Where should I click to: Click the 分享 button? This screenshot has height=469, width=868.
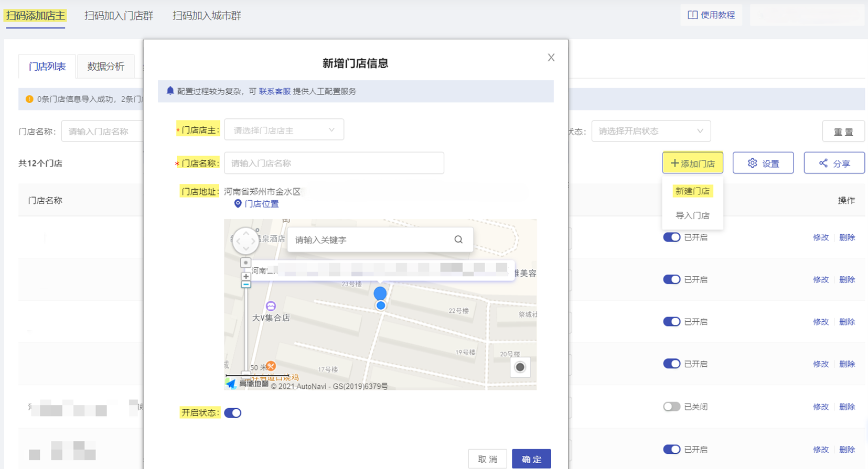(x=834, y=163)
